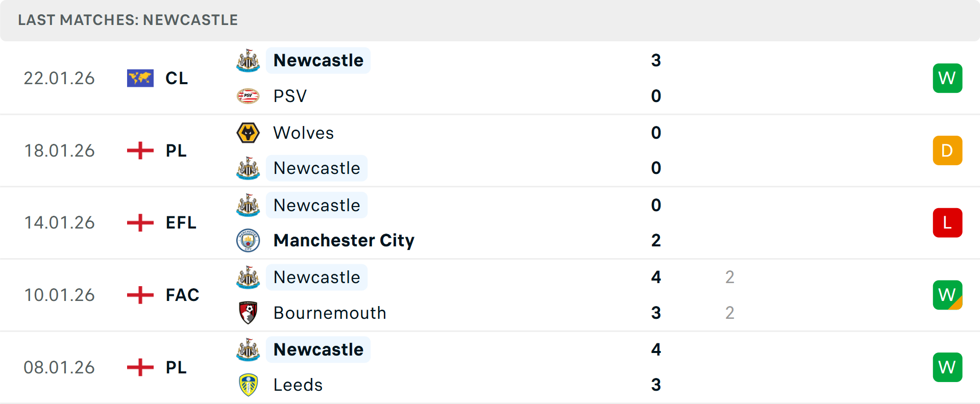
Task: Click the Bournemouth club crest icon
Action: pos(248,313)
